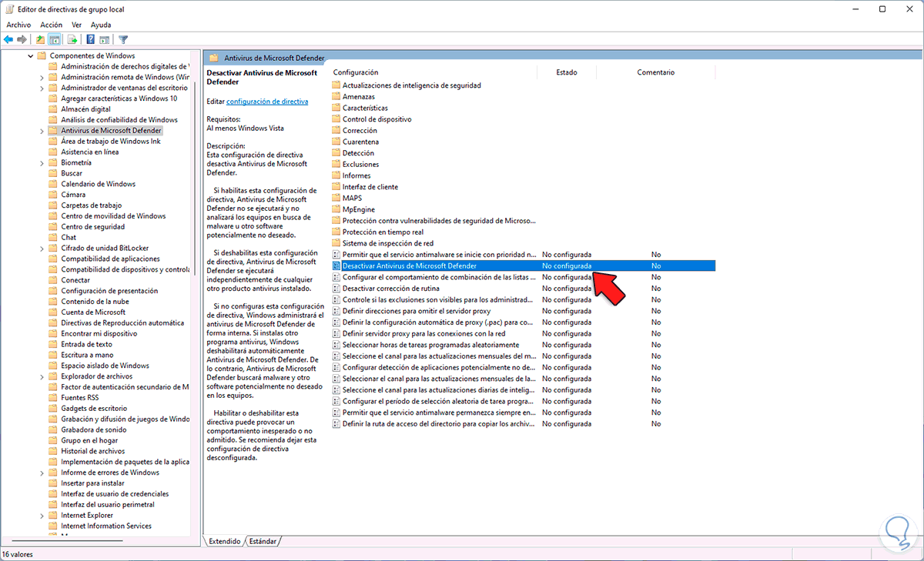Image resolution: width=924 pixels, height=561 pixels.
Task: Click the filter funnel toolbar icon
Action: [x=123, y=39]
